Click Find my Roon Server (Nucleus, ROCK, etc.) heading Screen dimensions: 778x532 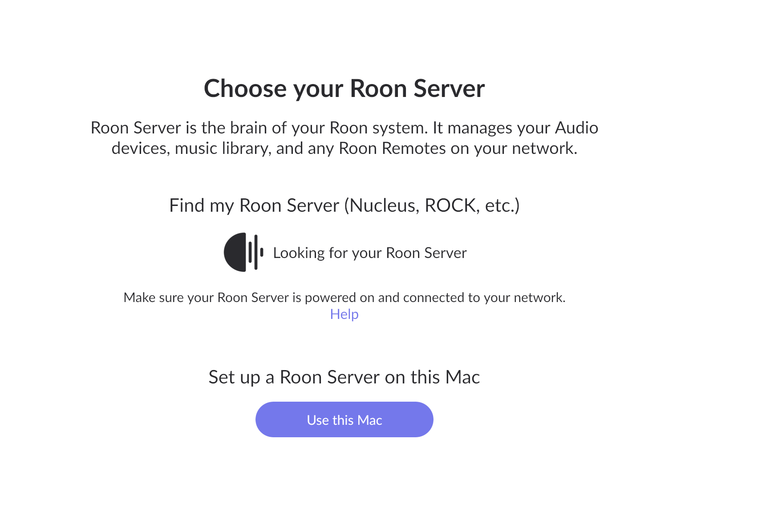coord(344,206)
